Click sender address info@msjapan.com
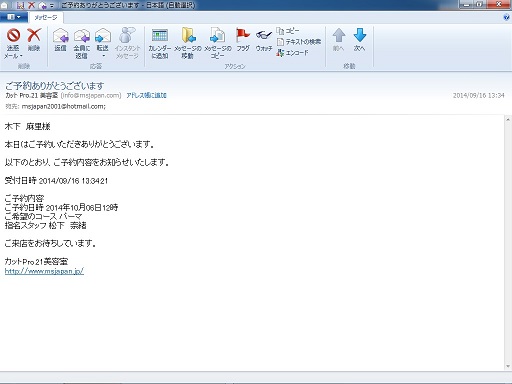This screenshot has height=384, width=512. pyautogui.click(x=91, y=95)
